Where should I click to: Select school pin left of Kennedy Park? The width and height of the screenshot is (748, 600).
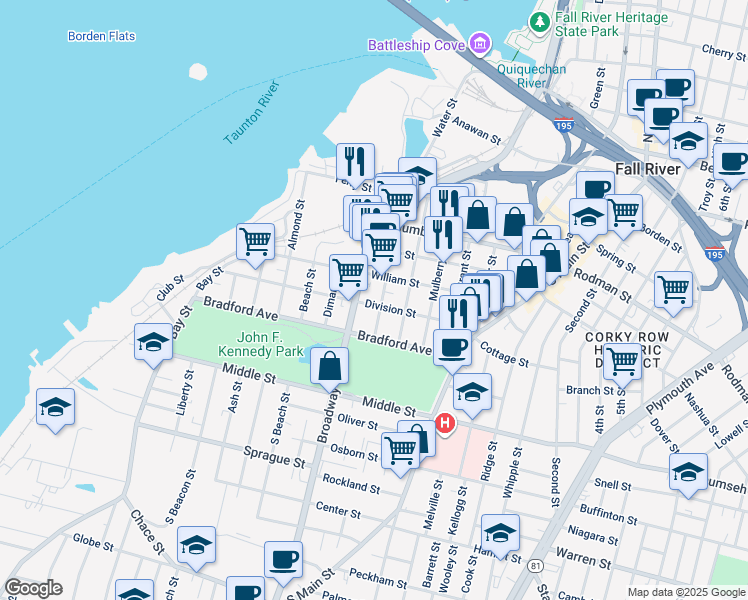[154, 345]
